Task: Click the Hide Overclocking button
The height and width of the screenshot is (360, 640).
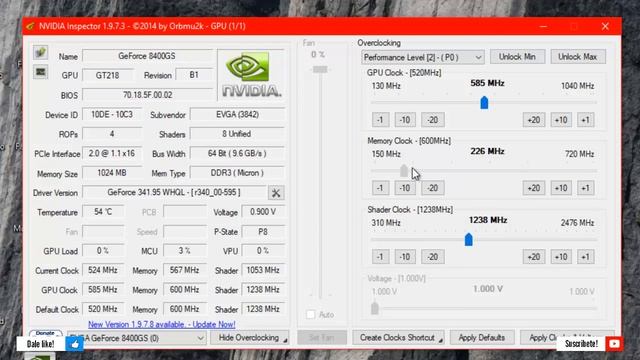Action: 249,338
